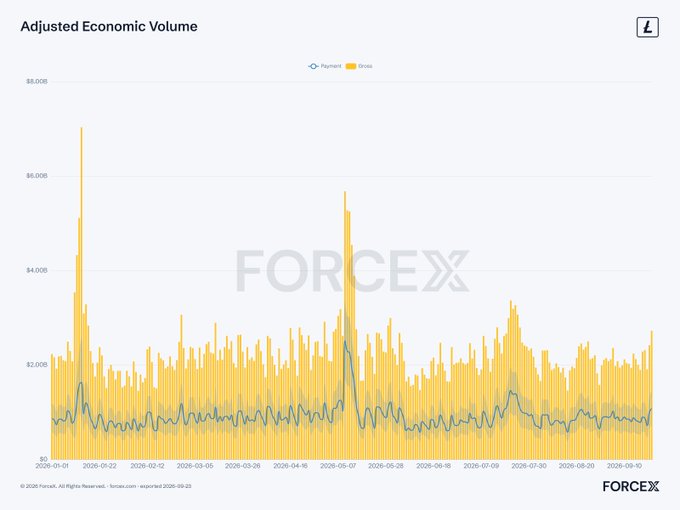Click the $6.00B y-axis label
Image resolution: width=680 pixels, height=510 pixels.
37,176
